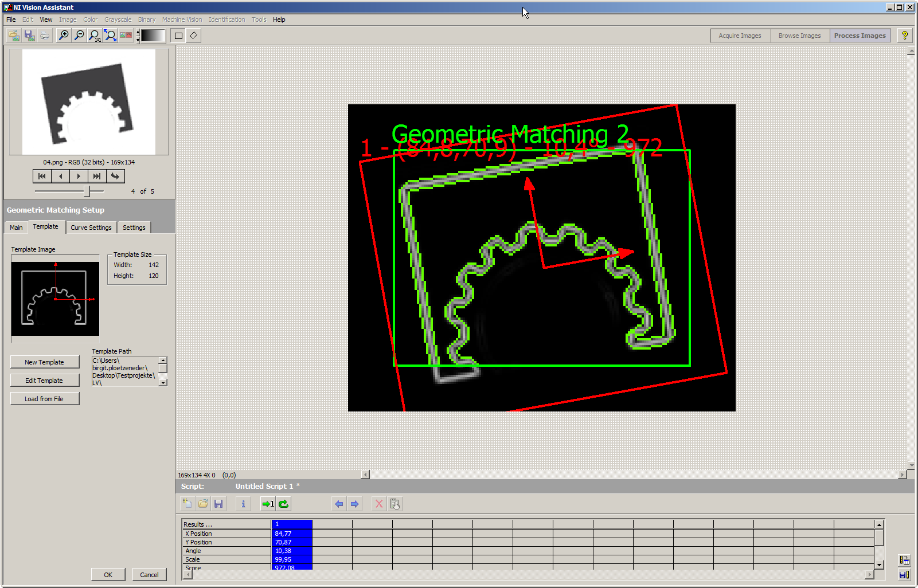918x588 pixels.
Task: Select the rotated rectangle ROI tool
Action: point(193,36)
